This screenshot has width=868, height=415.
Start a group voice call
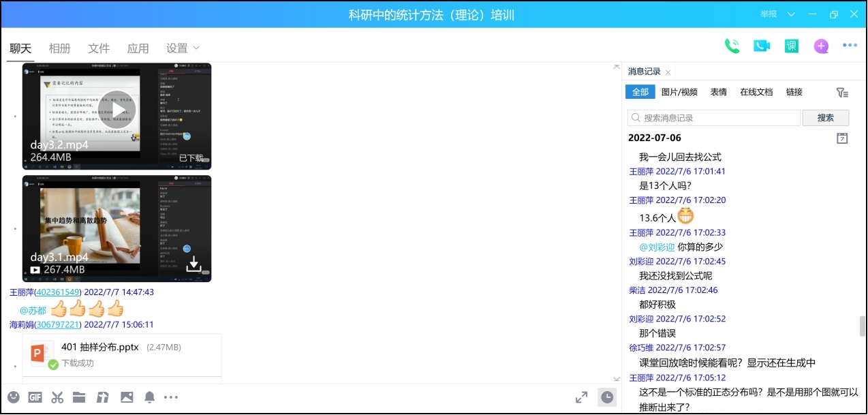pos(732,46)
